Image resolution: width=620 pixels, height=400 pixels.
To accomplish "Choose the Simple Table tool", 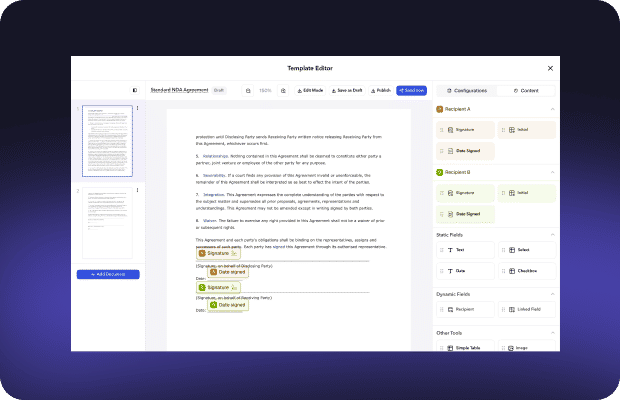I will tap(465, 347).
